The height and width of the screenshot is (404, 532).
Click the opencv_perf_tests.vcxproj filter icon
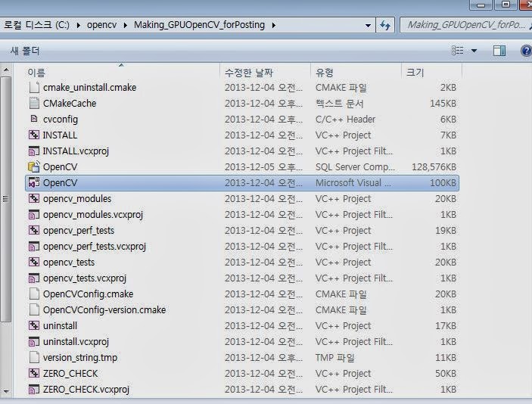(x=34, y=246)
